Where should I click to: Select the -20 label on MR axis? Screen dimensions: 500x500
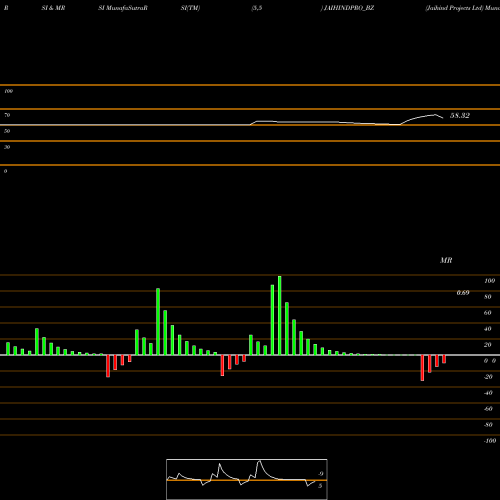tap(488, 377)
